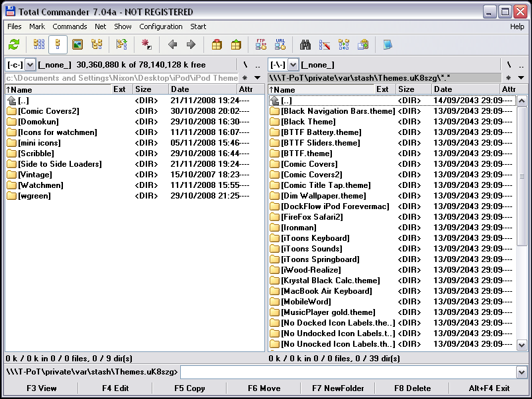532x399 pixels.
Task: Select the Synchronize Directories toolbar icon
Action: (x=344, y=44)
